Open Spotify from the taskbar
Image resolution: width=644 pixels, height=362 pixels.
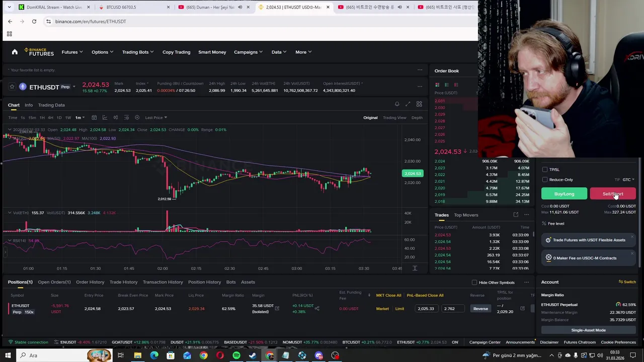[236, 355]
